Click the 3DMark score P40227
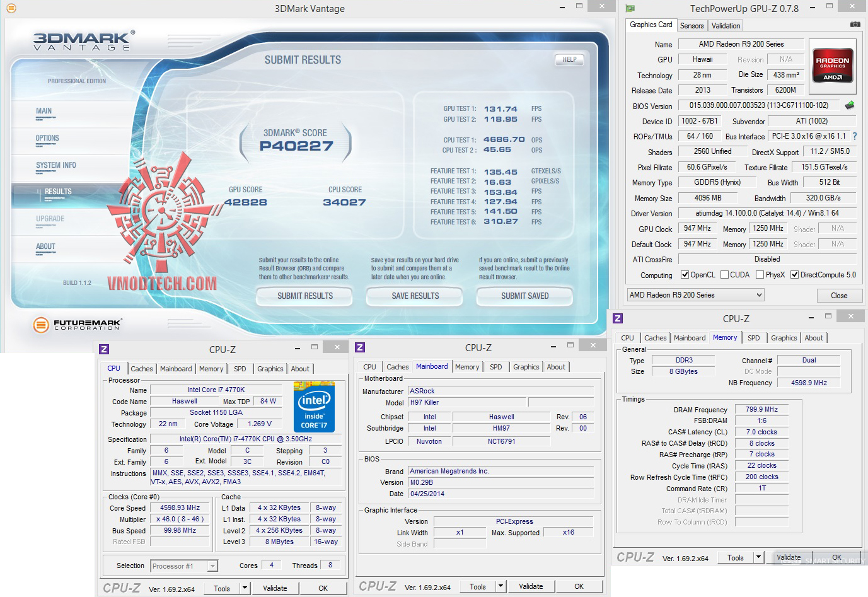Viewport: 868px width, 597px height. coord(296,146)
